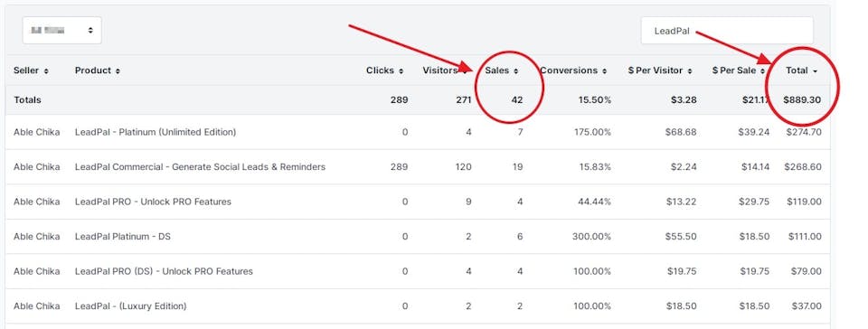Click conversion 300.00% in Platinum DS row
Viewport: 868px width, 329px height.
pos(591,236)
